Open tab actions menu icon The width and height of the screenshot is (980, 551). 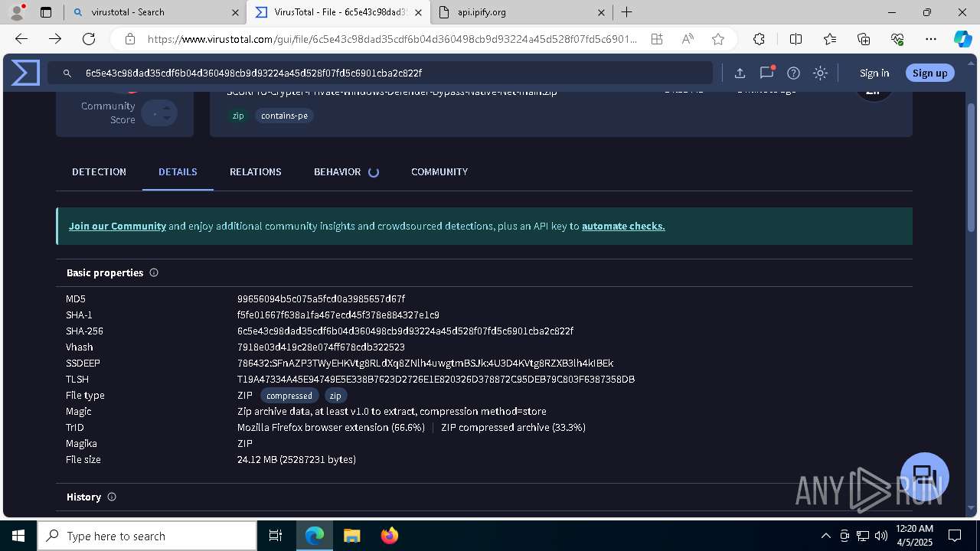tap(46, 12)
